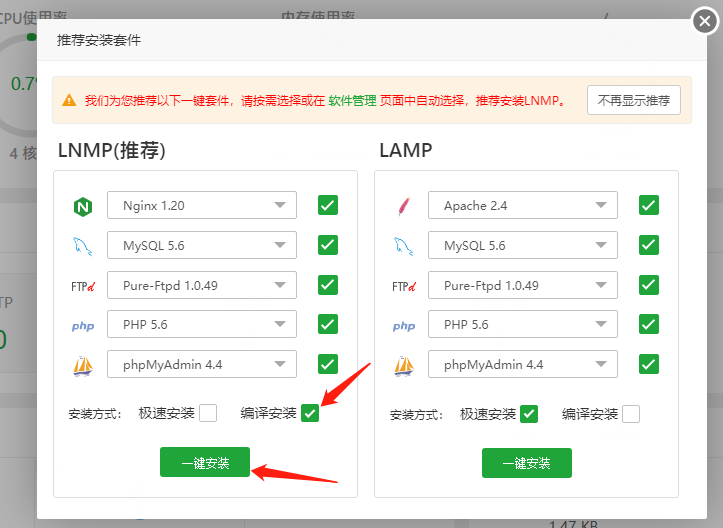This screenshot has width=723, height=528.
Task: Open LAMP Pure-Ftpd 1.0.49 dropdown
Action: [523, 285]
